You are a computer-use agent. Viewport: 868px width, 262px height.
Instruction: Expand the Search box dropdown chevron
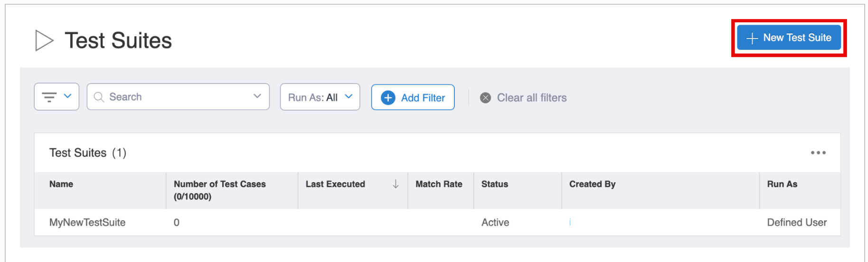click(257, 96)
